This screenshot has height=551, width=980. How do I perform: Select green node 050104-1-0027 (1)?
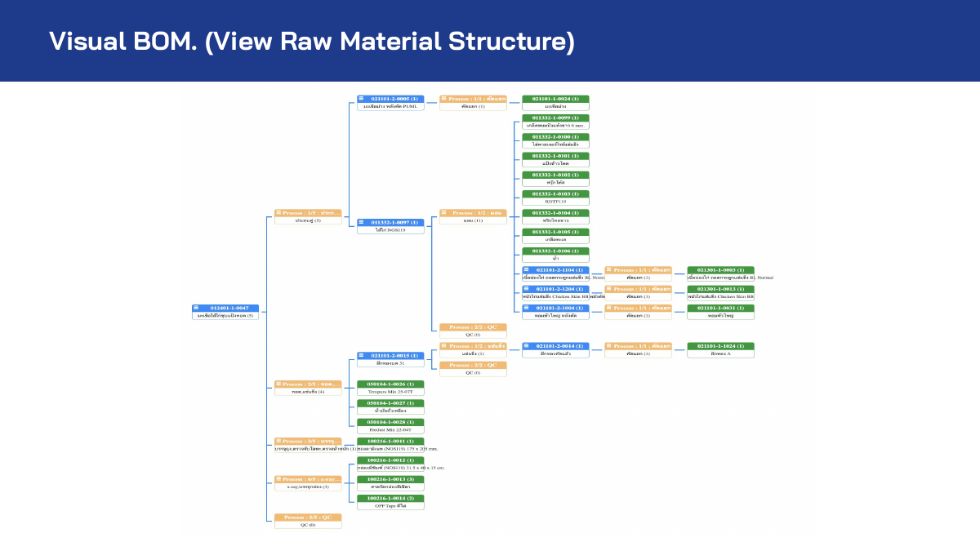tap(390, 407)
